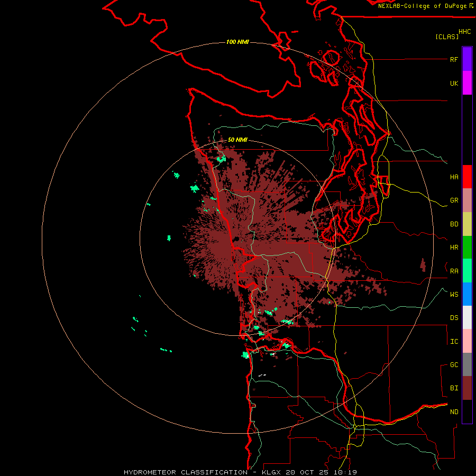Click the WS legend label

[454, 295]
